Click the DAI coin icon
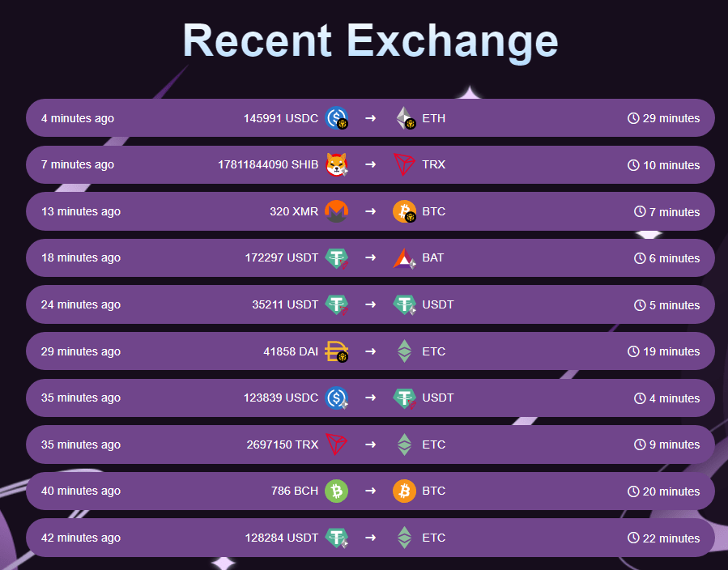The image size is (728, 570). click(x=337, y=351)
